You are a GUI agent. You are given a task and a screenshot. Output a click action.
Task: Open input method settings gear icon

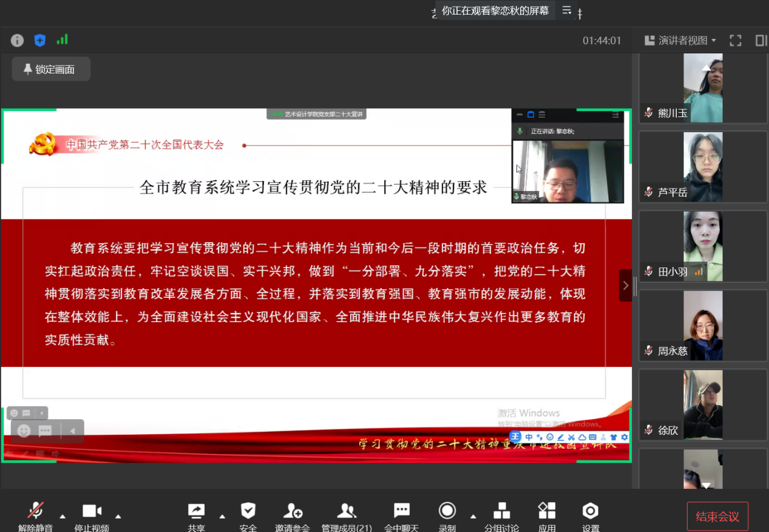tap(624, 437)
